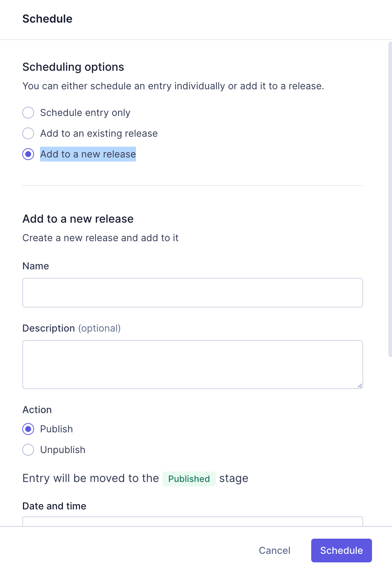Select the Schedule entry only radio option
The height and width of the screenshot is (572, 392).
(x=28, y=113)
